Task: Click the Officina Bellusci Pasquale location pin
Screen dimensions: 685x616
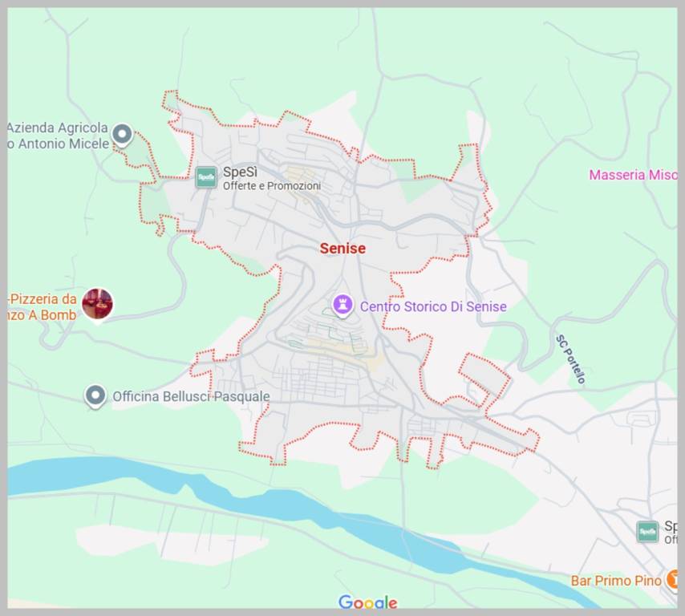Action: [95, 397]
